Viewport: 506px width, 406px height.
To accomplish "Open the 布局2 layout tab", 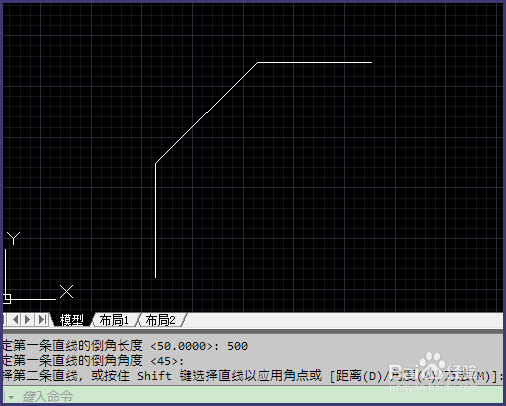I will coord(161,320).
